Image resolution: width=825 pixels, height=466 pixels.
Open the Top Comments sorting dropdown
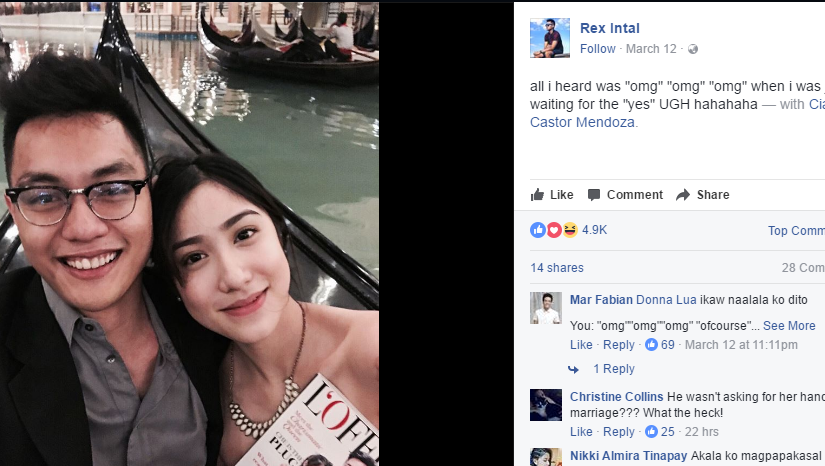(796, 230)
